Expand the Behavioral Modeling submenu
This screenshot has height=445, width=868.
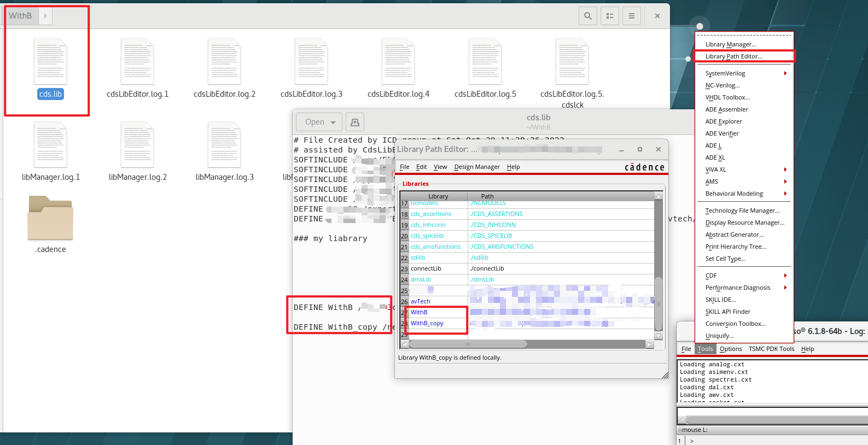744,194
